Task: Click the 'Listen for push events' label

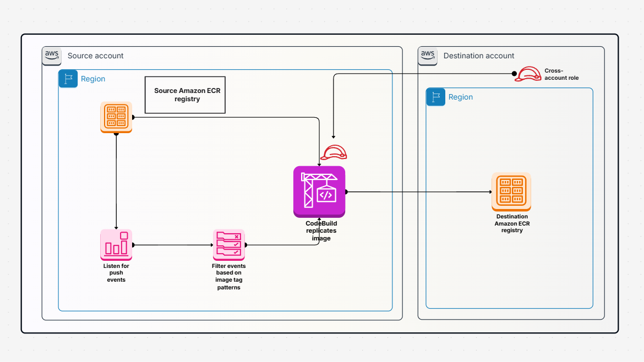Action: (x=116, y=273)
